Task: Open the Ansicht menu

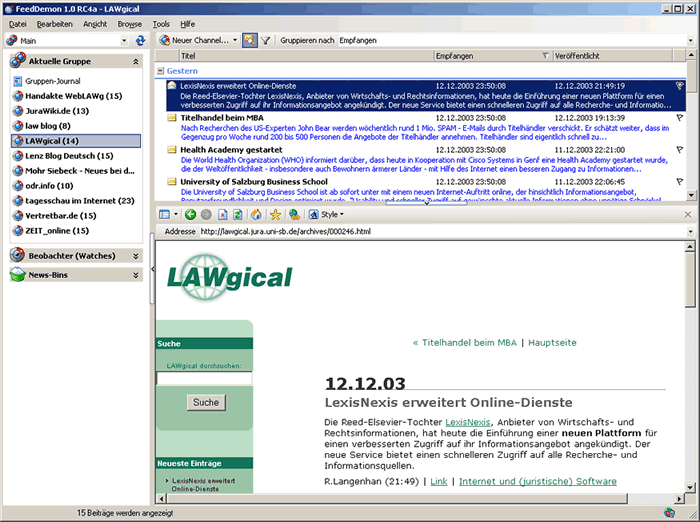Action: 95,22
